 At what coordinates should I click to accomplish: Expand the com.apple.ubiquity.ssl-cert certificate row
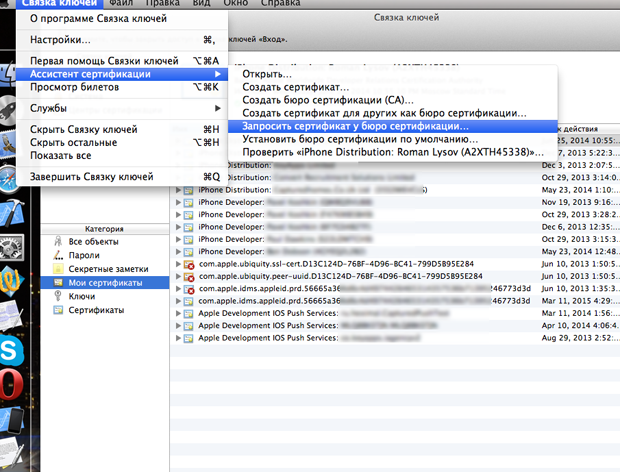click(x=178, y=264)
